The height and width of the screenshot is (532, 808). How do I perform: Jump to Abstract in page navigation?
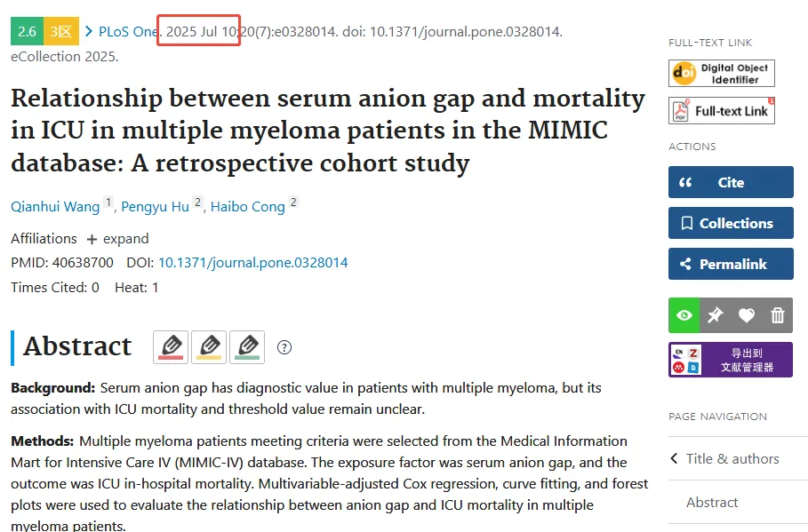point(712,502)
